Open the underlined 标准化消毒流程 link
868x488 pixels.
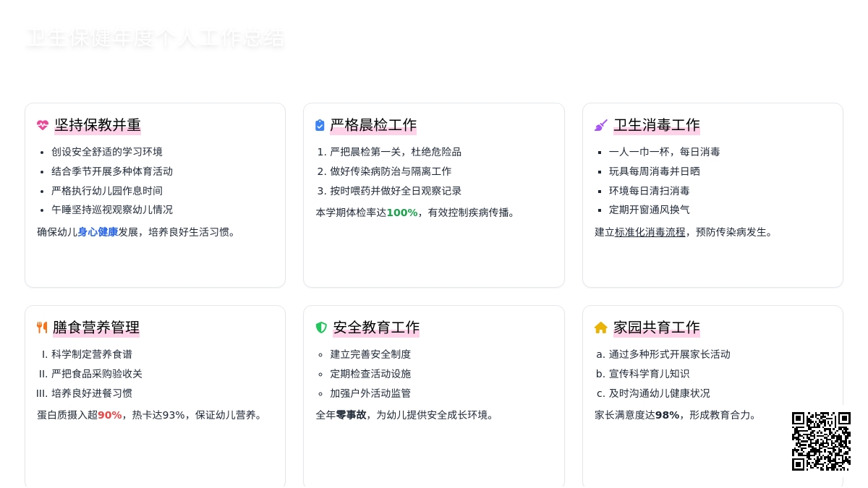click(650, 232)
